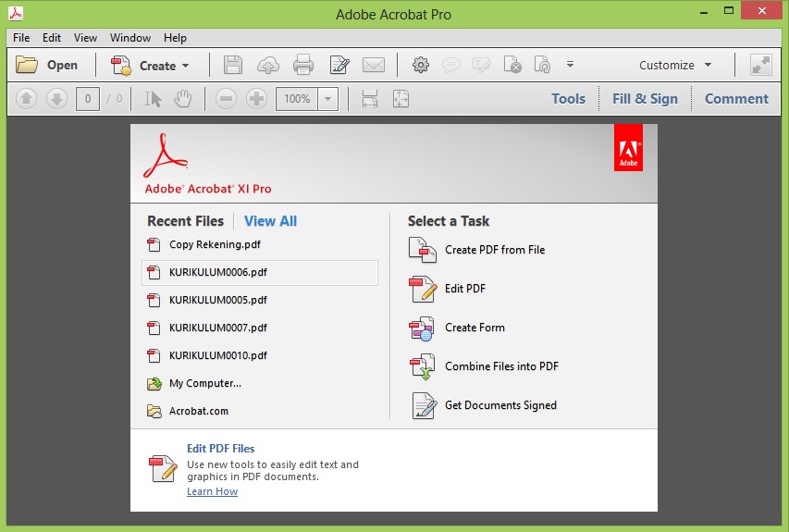Open Preferences via gear icon
Viewport: 789px width, 532px height.
pos(421,65)
